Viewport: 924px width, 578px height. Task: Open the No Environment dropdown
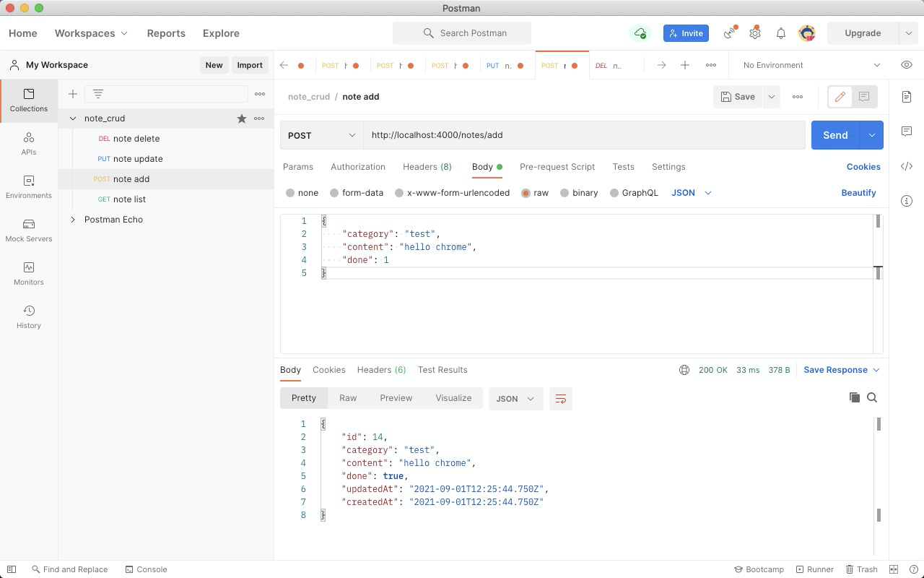[811, 65]
